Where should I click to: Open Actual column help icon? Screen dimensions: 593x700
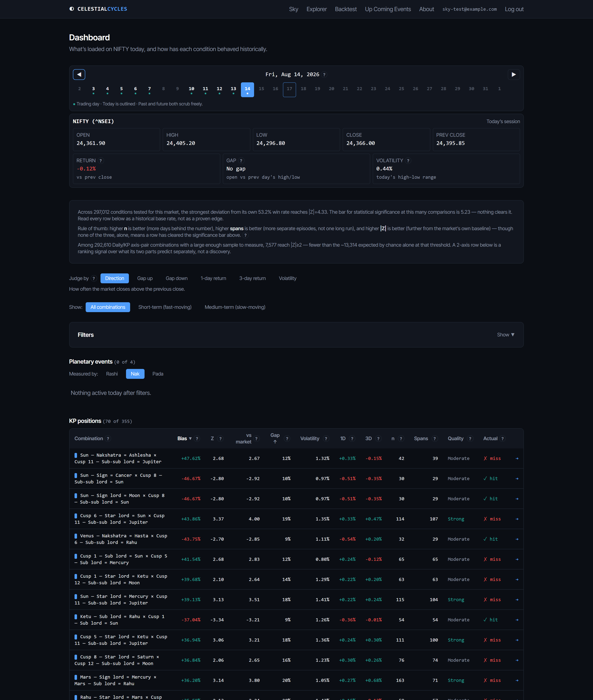(503, 439)
